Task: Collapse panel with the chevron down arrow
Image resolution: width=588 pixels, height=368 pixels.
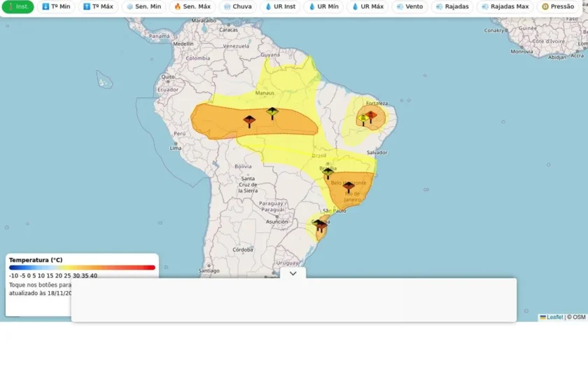Action: (x=293, y=273)
